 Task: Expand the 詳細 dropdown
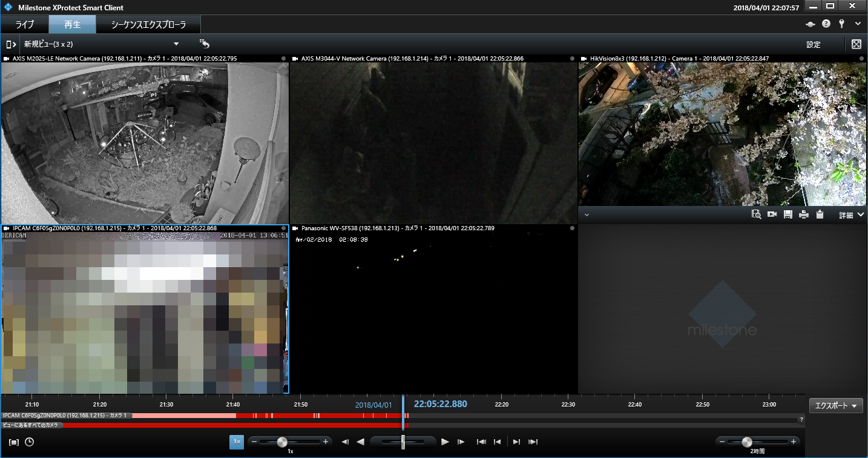(851, 215)
